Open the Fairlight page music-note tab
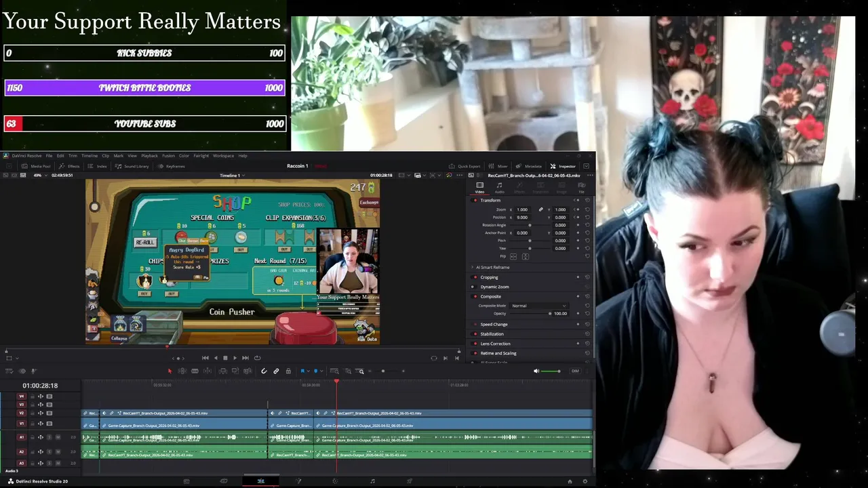 coord(372,481)
